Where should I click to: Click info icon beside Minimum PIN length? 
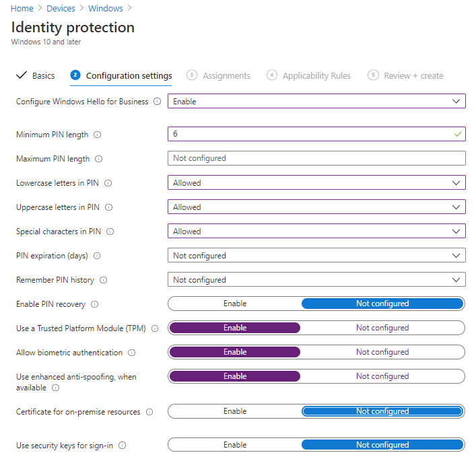tap(97, 135)
